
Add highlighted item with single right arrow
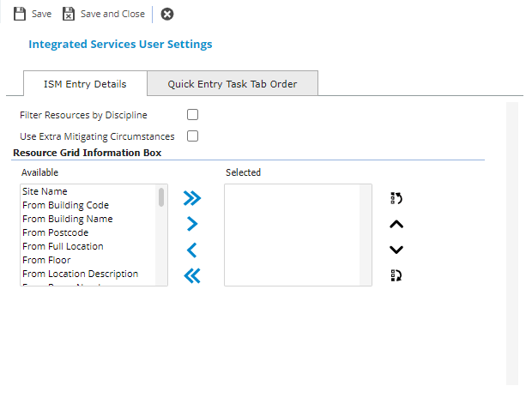point(192,224)
